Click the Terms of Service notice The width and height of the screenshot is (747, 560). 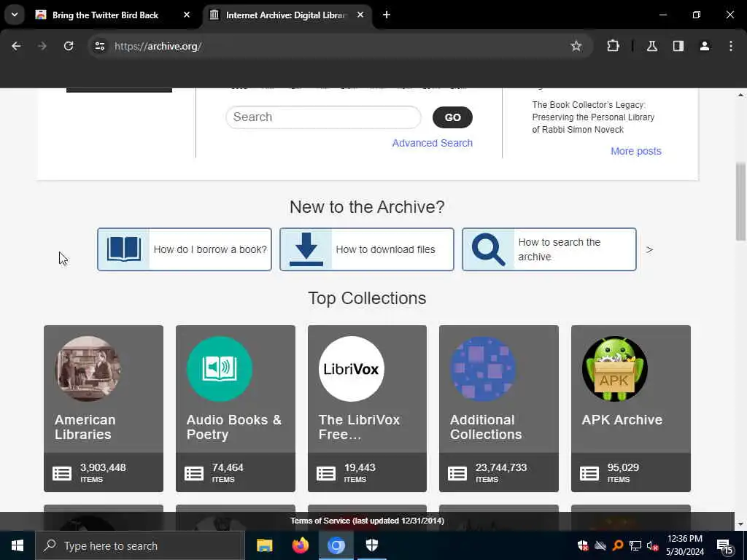coord(368,521)
